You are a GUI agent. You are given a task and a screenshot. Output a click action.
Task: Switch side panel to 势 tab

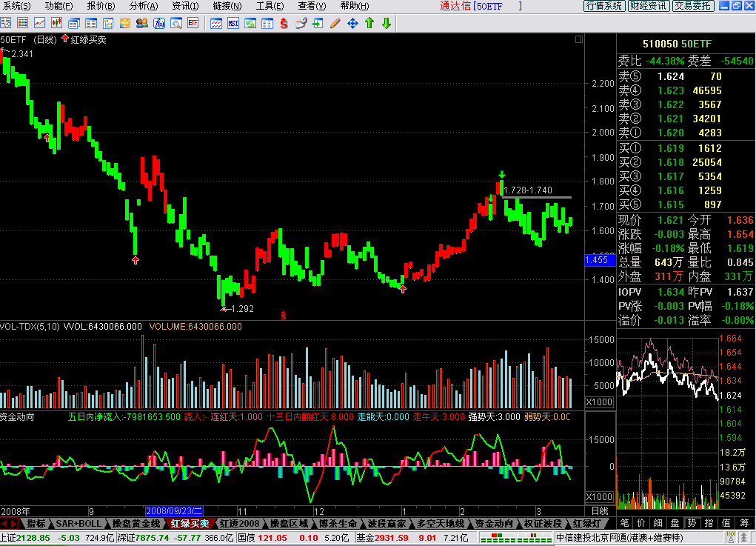tap(692, 523)
